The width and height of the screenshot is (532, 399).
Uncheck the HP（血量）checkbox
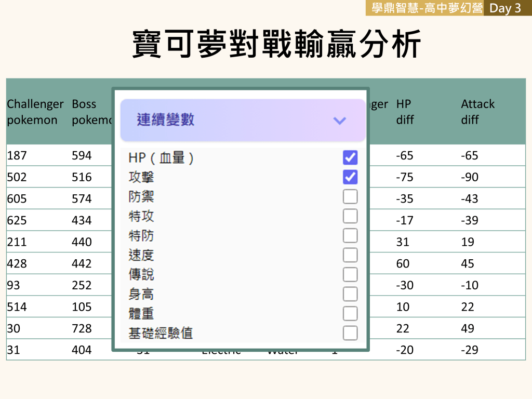point(350,157)
